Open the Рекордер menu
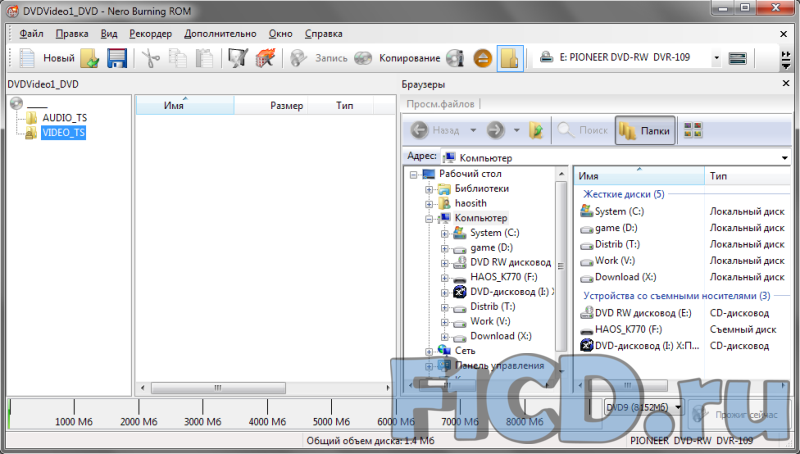The image size is (800, 454). click(151, 34)
